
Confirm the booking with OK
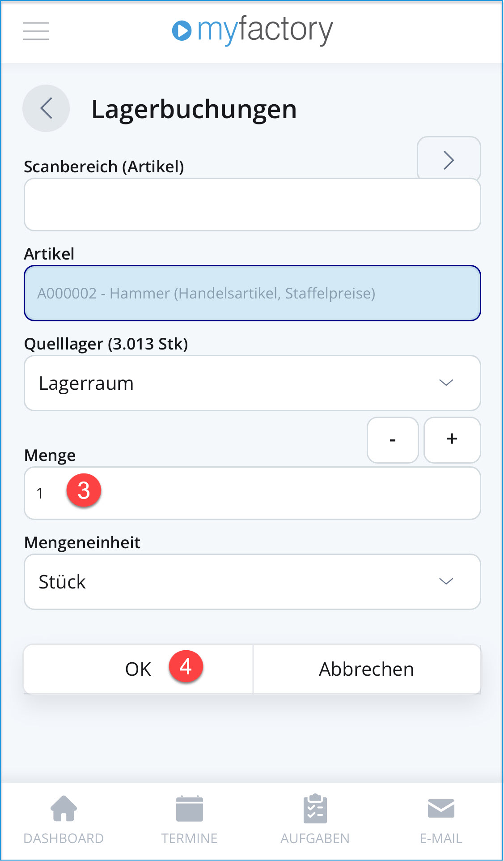tap(138, 669)
